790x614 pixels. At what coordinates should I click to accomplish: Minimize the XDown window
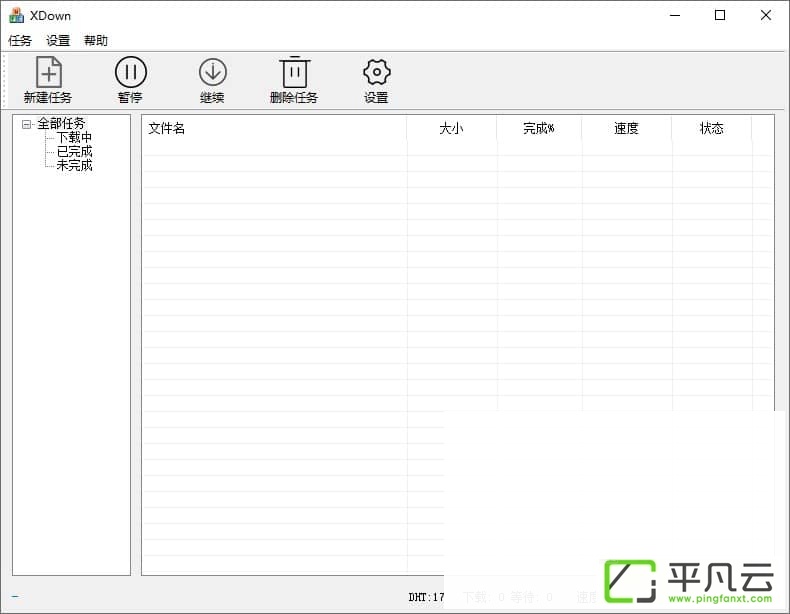pos(675,16)
